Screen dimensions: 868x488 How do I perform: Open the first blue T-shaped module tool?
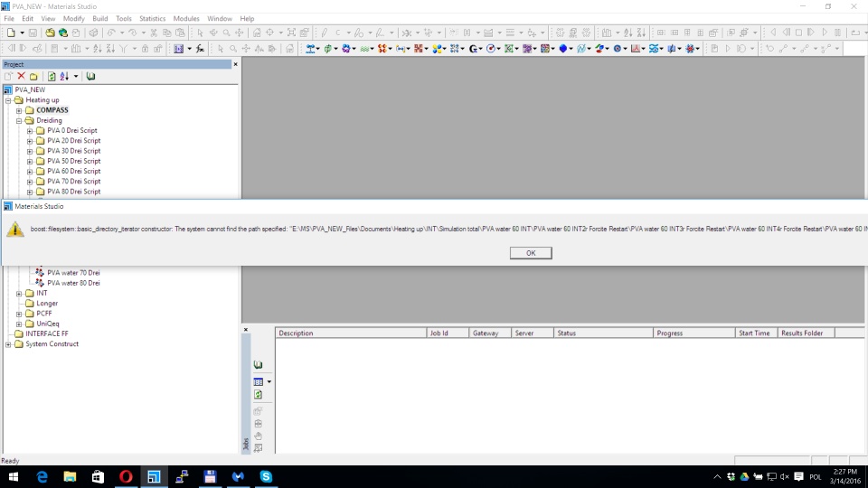310,49
